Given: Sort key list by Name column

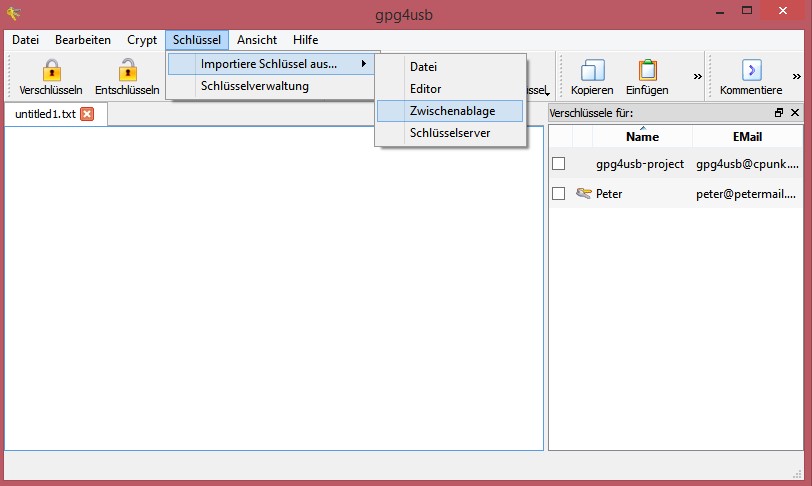Looking at the screenshot, I should [x=642, y=137].
